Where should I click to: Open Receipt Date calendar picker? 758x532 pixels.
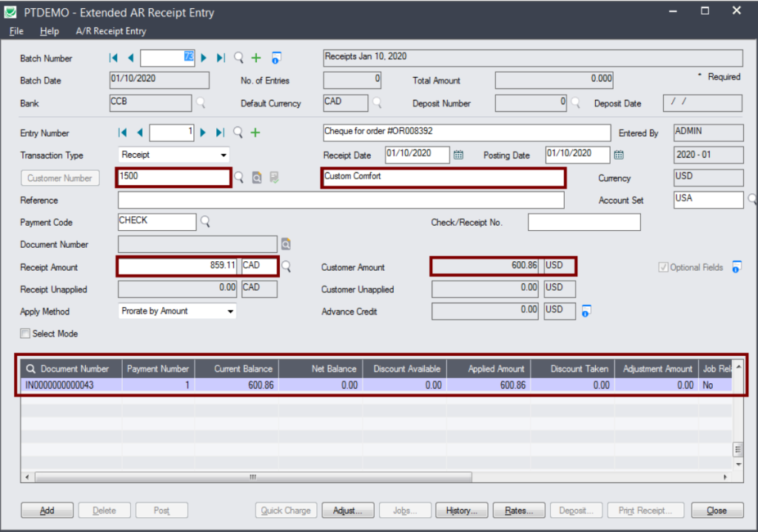pyautogui.click(x=458, y=155)
